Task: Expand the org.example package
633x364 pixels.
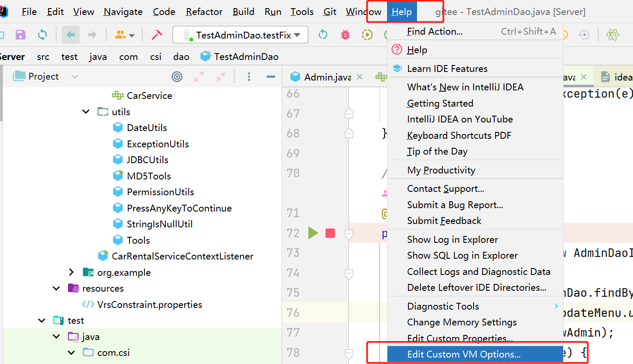Action: 71,272
